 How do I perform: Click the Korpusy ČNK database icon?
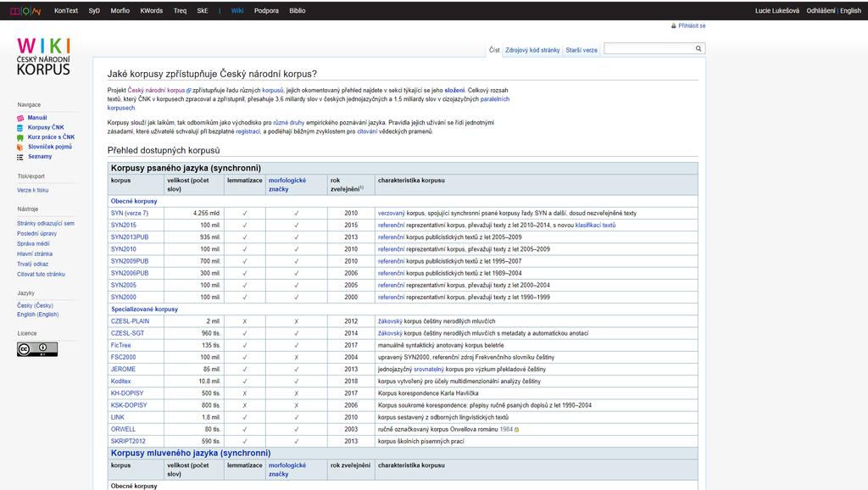click(20, 127)
